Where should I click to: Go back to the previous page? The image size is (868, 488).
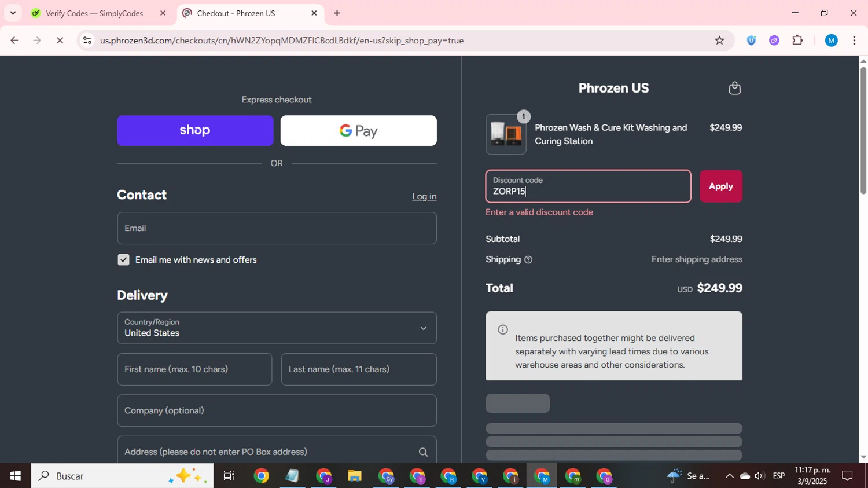(14, 41)
